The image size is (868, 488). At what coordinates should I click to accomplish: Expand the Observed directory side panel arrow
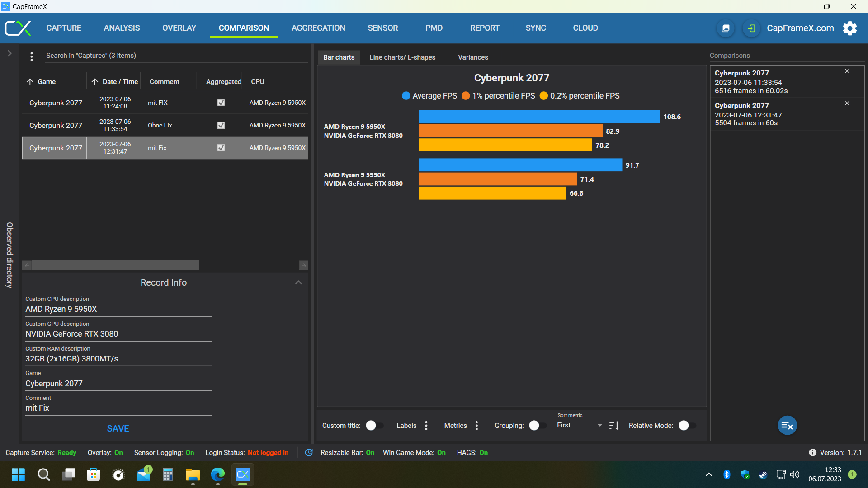(x=9, y=53)
